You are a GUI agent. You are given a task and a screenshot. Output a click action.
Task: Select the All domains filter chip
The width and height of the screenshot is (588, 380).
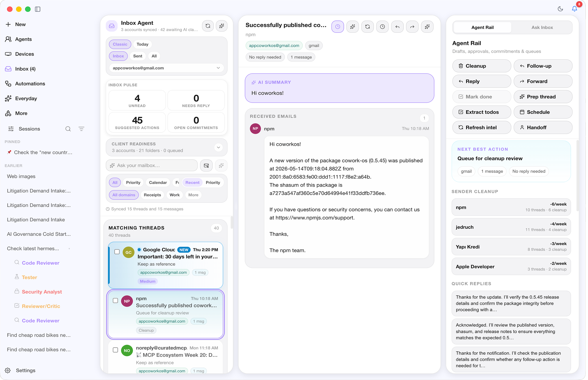[124, 195]
